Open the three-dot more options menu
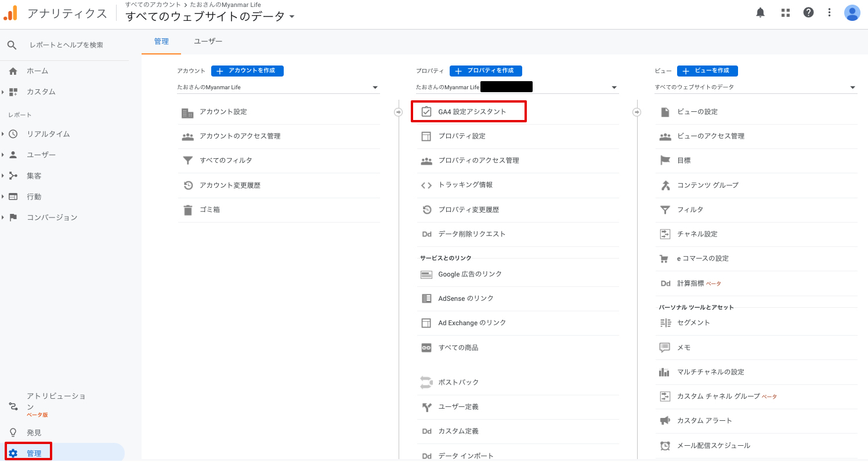The width and height of the screenshot is (868, 462). pos(830,13)
